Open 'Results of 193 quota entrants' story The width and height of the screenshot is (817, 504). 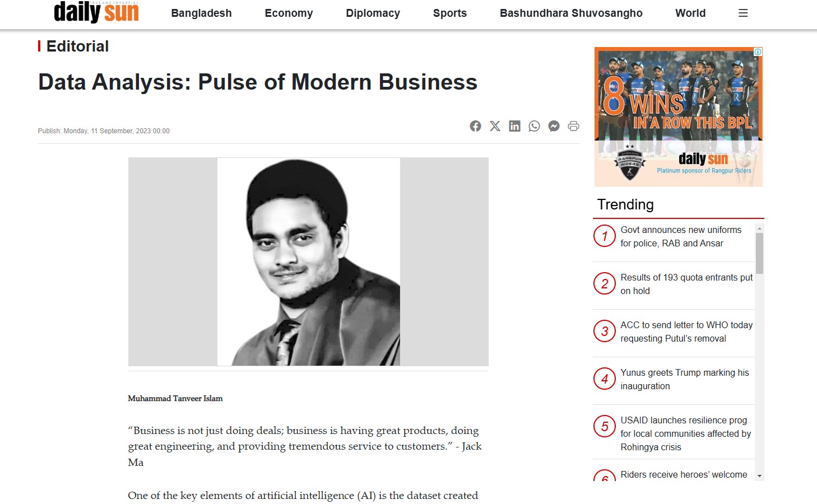(x=686, y=284)
